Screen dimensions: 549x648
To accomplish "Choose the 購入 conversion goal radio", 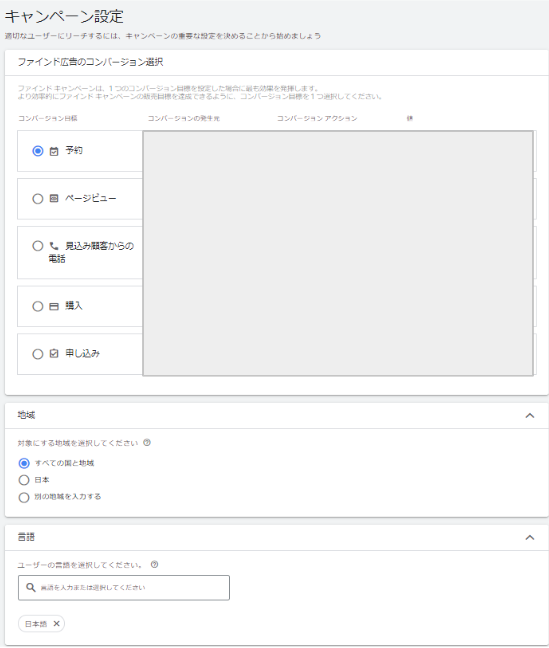I will pyautogui.click(x=38, y=306).
